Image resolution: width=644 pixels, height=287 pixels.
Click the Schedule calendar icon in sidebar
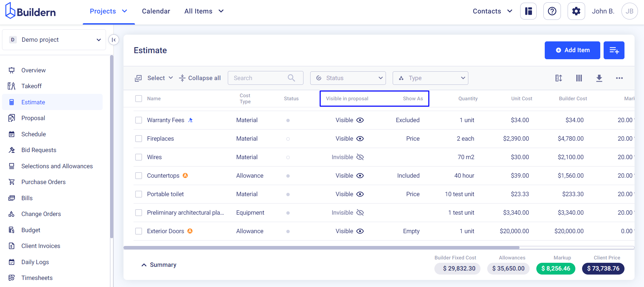pyautogui.click(x=11, y=134)
